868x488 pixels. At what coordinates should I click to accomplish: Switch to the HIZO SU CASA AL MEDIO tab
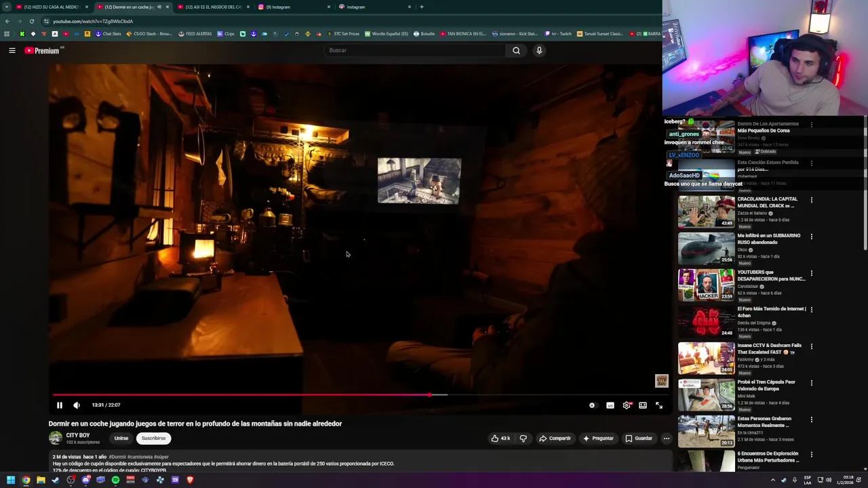point(50,7)
